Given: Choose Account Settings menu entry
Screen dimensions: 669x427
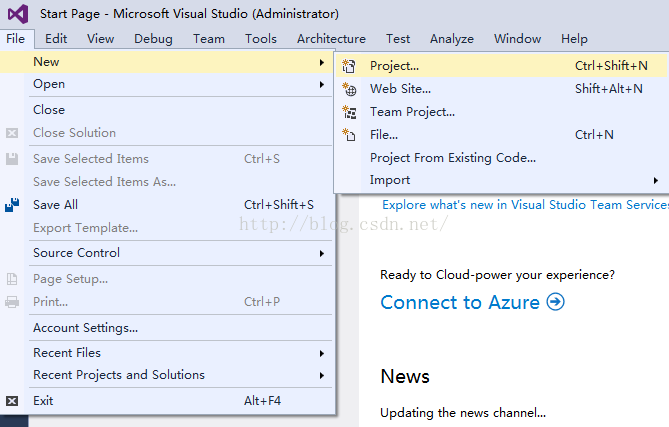Looking at the screenshot, I should tap(85, 328).
